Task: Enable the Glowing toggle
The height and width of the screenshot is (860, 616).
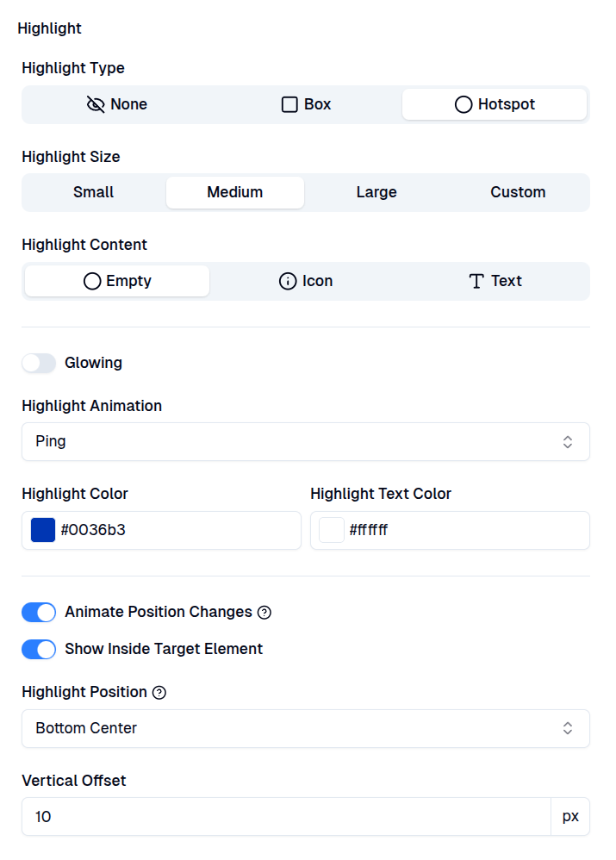Action: (39, 363)
